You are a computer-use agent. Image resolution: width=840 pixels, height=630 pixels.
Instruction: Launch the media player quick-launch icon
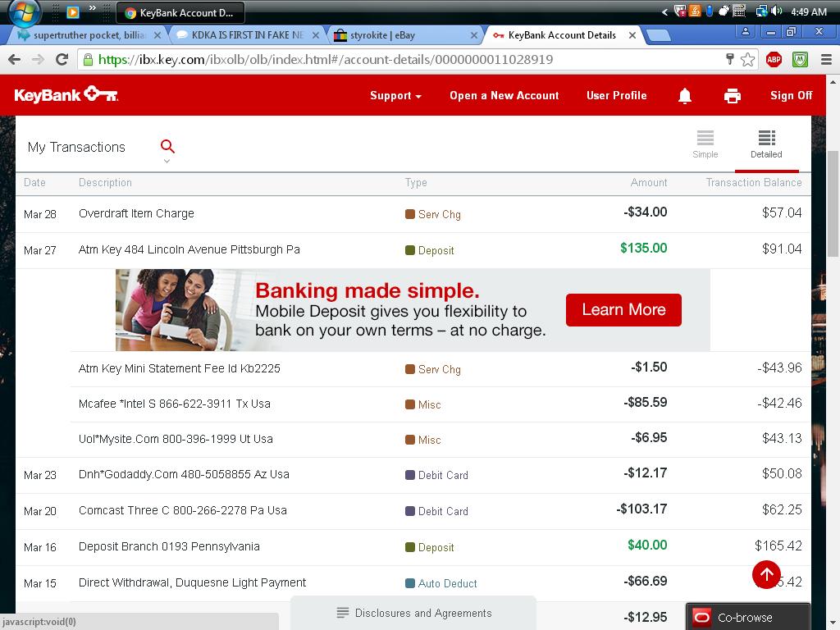click(x=72, y=11)
